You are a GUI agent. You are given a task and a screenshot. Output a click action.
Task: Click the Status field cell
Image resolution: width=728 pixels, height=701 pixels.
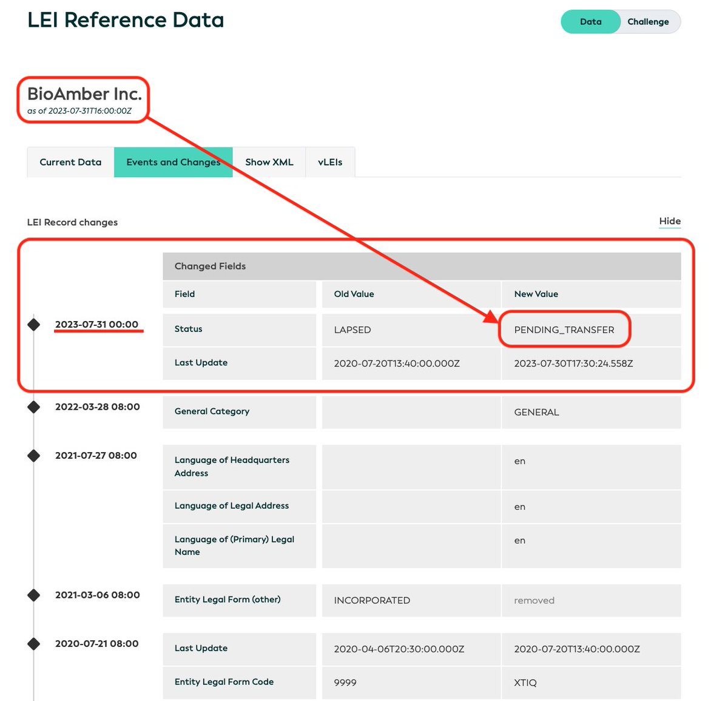coord(239,330)
